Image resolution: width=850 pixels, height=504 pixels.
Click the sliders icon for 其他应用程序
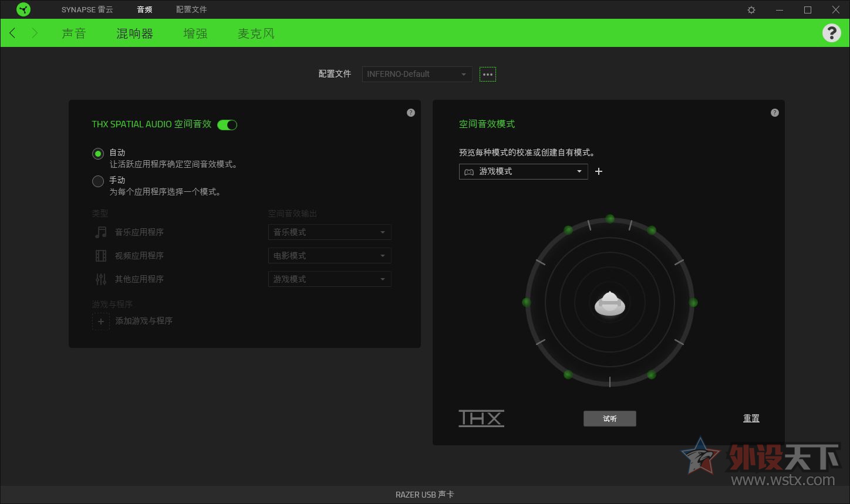(101, 279)
